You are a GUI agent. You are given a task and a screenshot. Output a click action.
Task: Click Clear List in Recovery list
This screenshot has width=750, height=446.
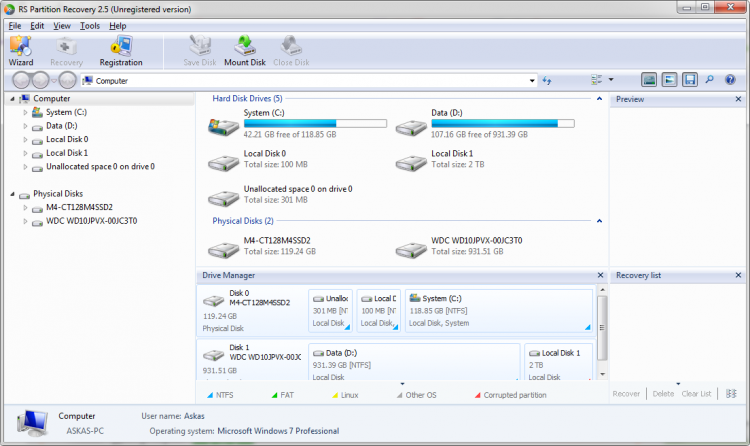coord(696,394)
